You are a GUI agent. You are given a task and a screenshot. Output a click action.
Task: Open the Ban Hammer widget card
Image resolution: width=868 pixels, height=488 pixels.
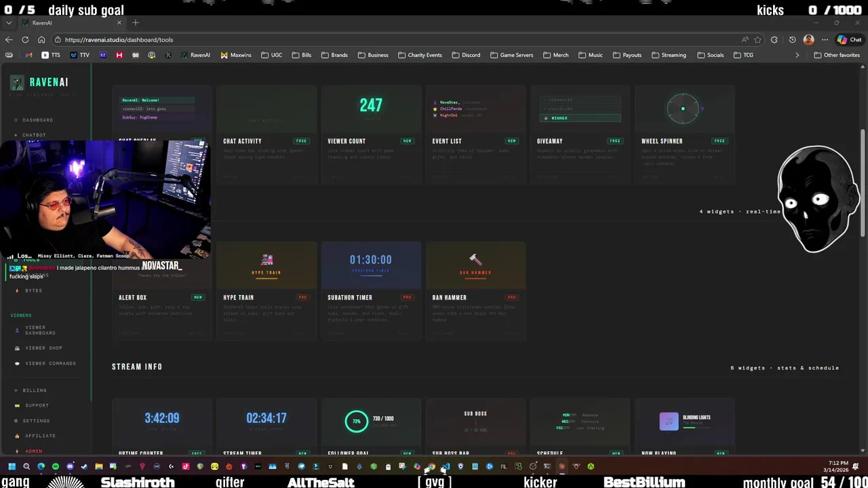pyautogui.click(x=475, y=291)
